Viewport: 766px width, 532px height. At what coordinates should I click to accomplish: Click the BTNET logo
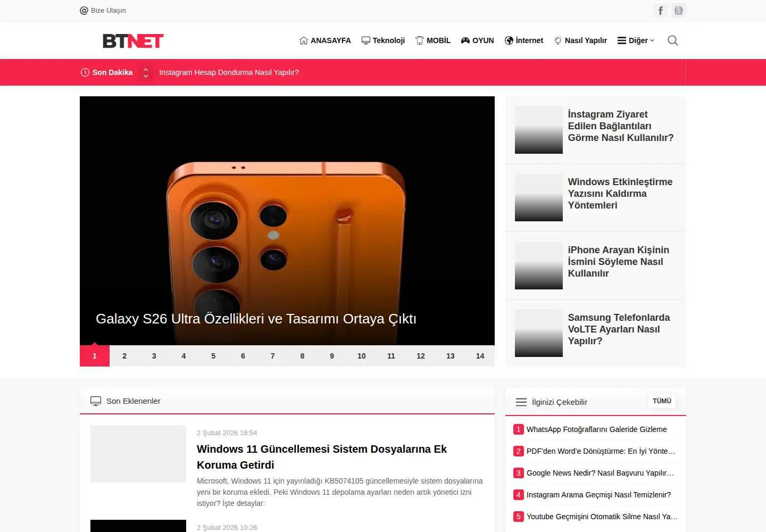[x=133, y=41]
